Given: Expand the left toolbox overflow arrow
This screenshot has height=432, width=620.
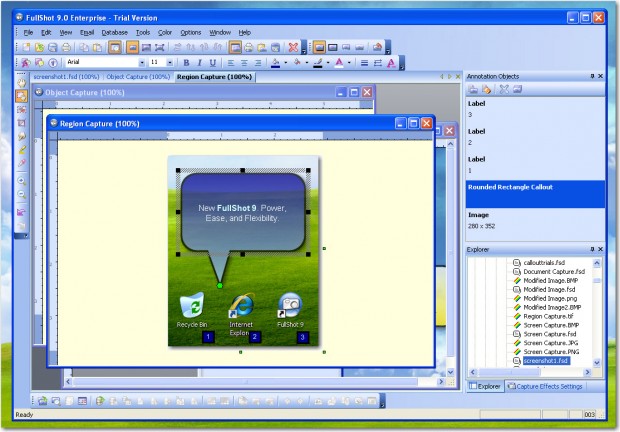Looking at the screenshot, I should 22,236.
